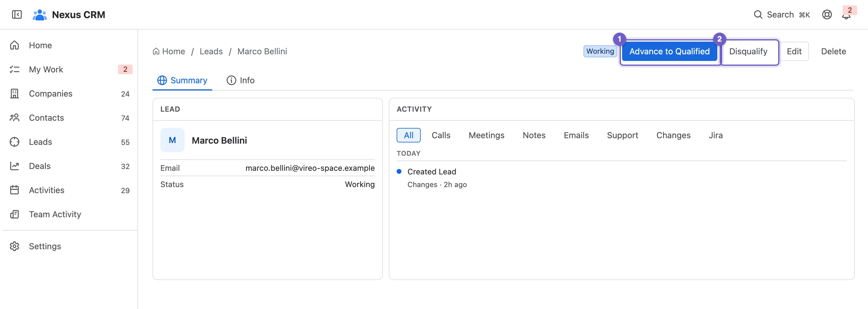Open the help lifebuoy icon
This screenshot has height=309, width=868.
coord(826,14)
